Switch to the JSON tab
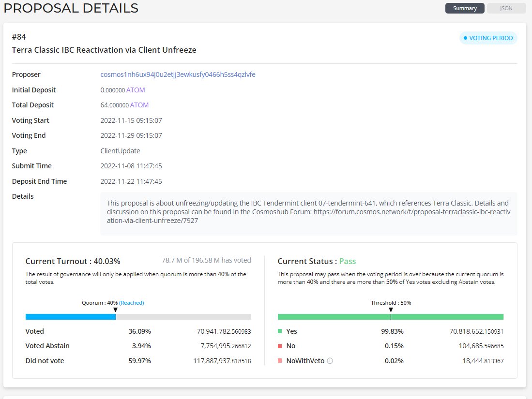Screen dimensions: 532x399 pyautogui.click(x=506, y=8)
